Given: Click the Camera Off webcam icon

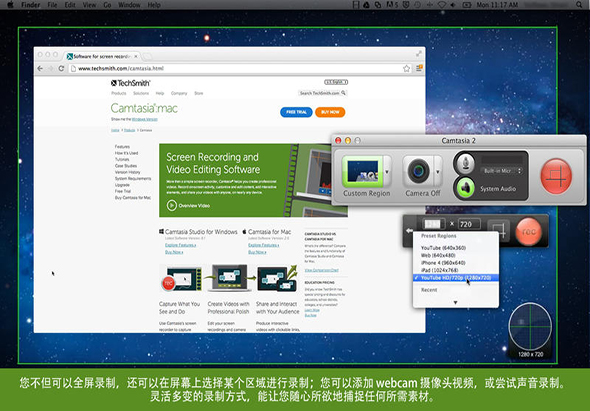Looking at the screenshot, I should tap(418, 171).
